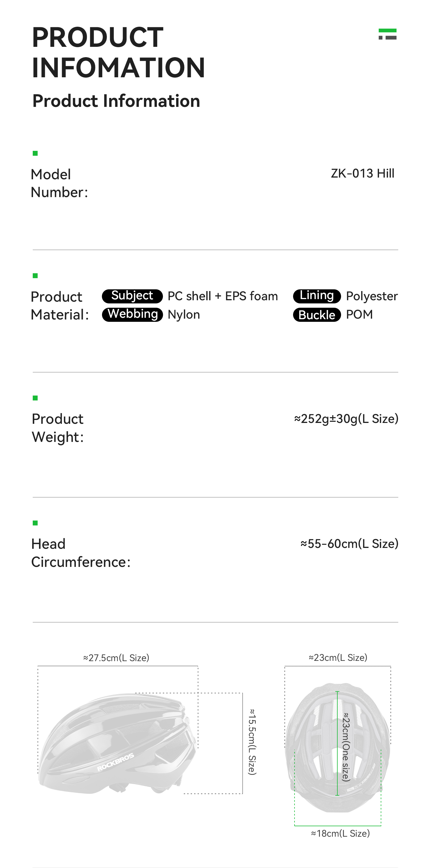Image resolution: width=431 pixels, height=868 pixels.
Task: Click the PRODUCT INFOMATION heading
Action: (x=118, y=52)
